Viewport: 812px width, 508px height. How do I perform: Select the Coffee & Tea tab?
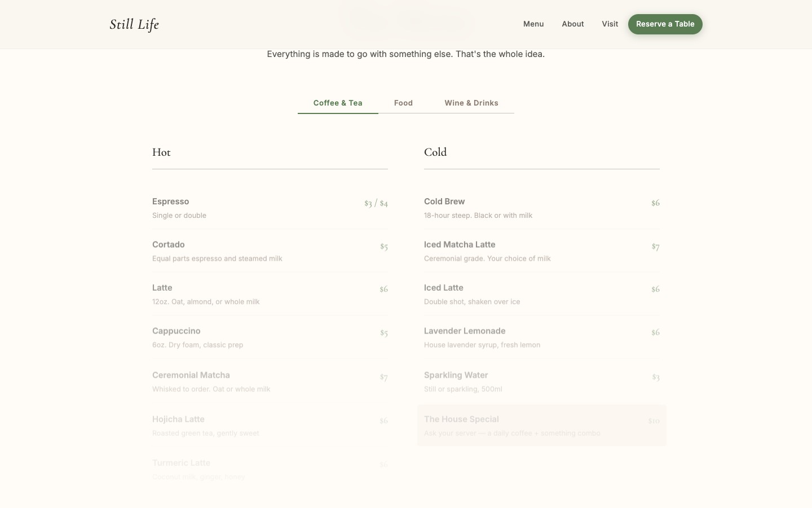click(338, 103)
